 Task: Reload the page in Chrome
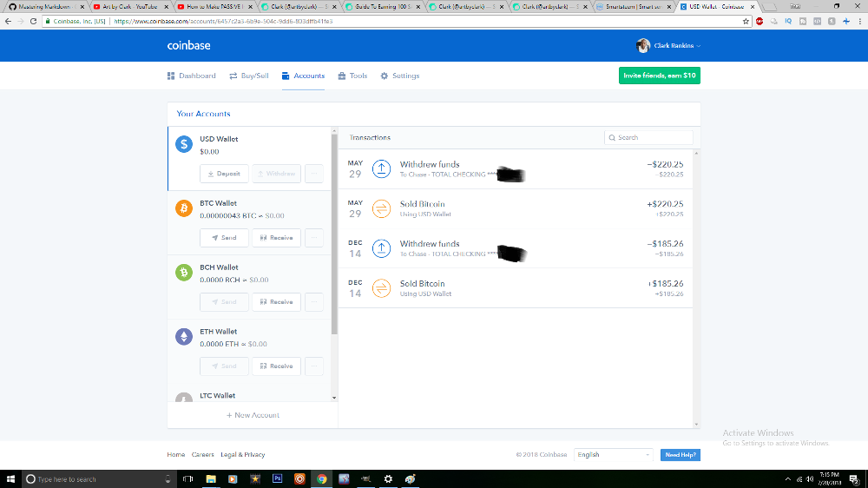(33, 21)
